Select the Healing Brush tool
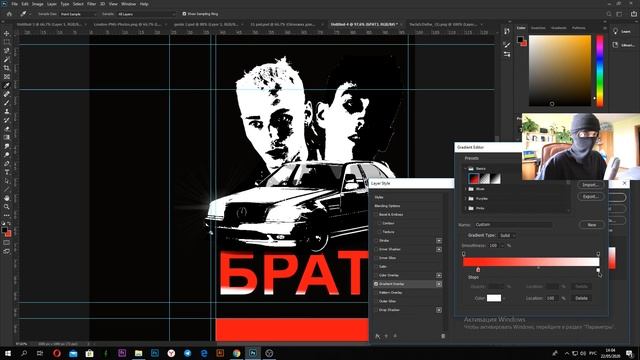This screenshot has width=640, height=360. click(7, 94)
